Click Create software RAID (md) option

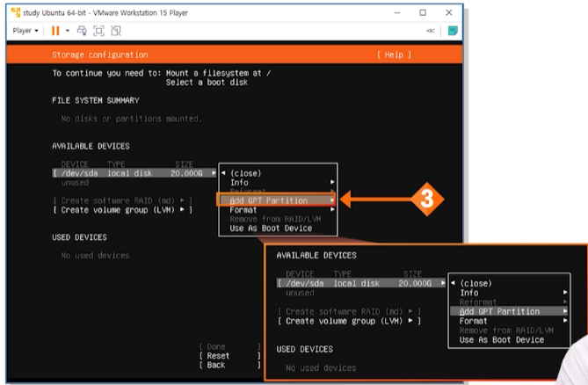point(122,200)
